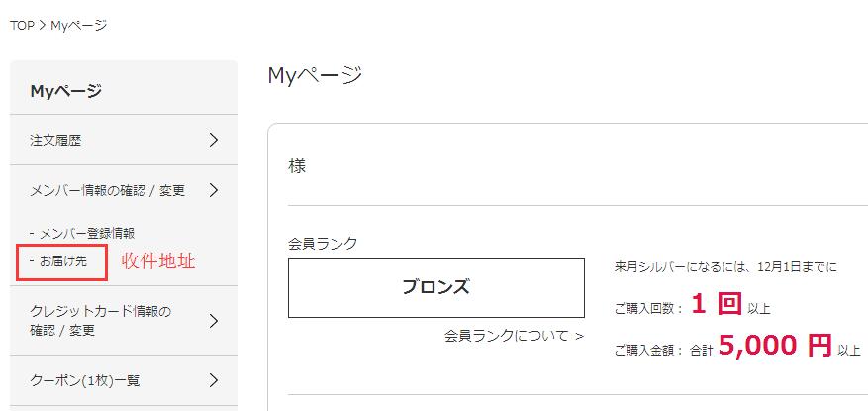Screen dimensions: 868x411
Task: Select the お届け先 sub-item
Action: point(63,261)
